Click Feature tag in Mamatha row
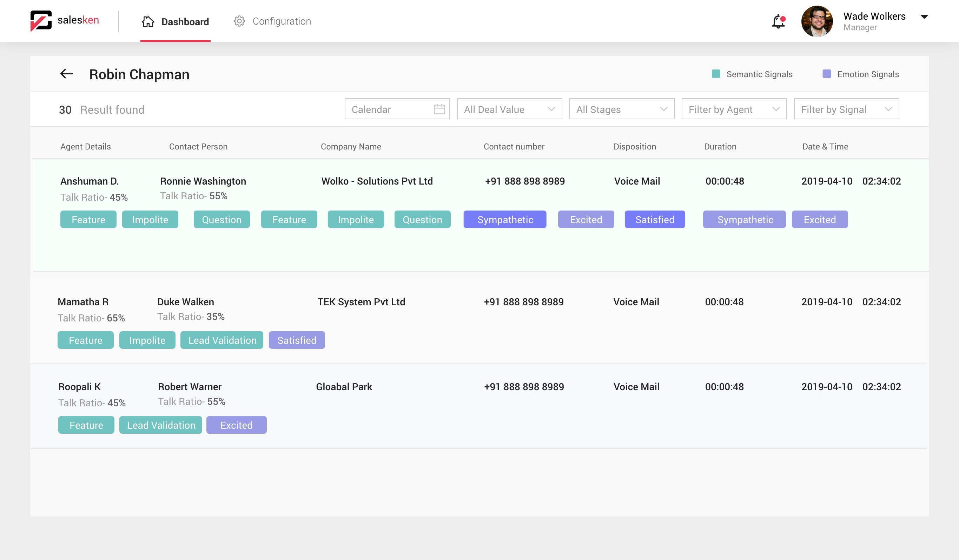This screenshot has height=560, width=959. click(86, 340)
